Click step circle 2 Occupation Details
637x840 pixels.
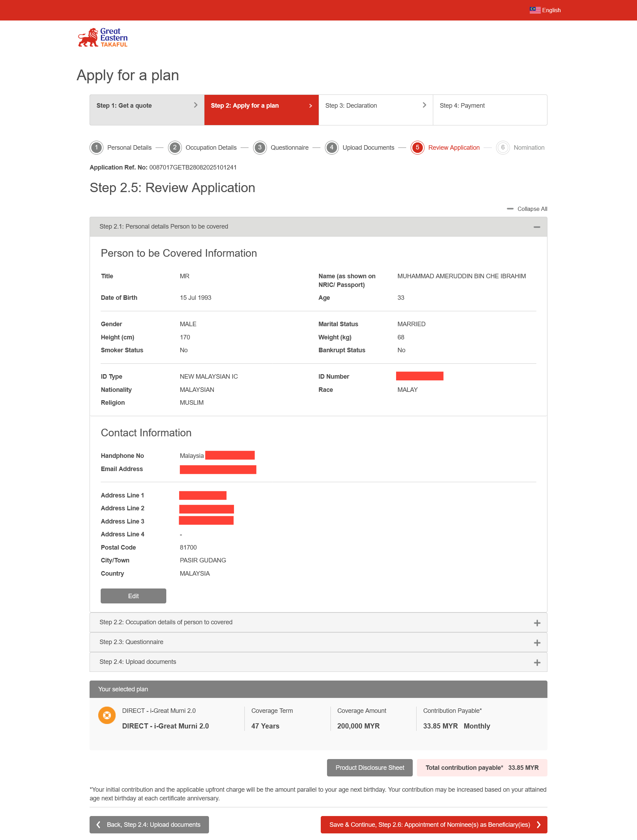tap(175, 147)
